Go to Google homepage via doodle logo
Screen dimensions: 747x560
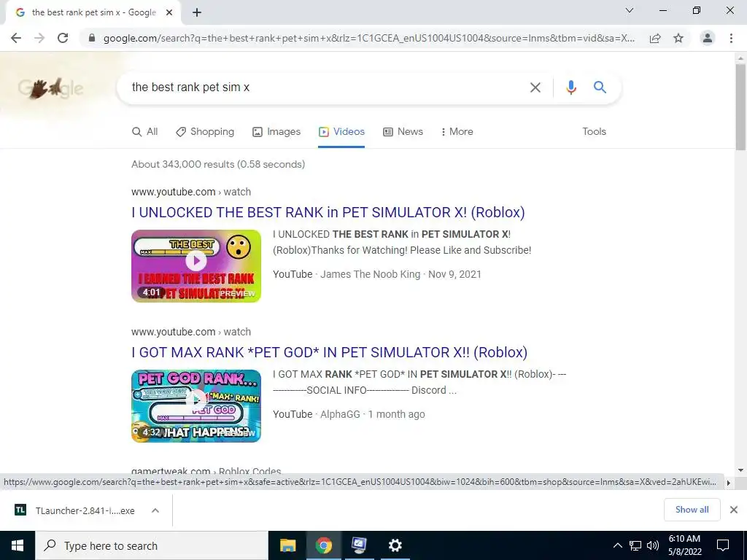(50, 88)
